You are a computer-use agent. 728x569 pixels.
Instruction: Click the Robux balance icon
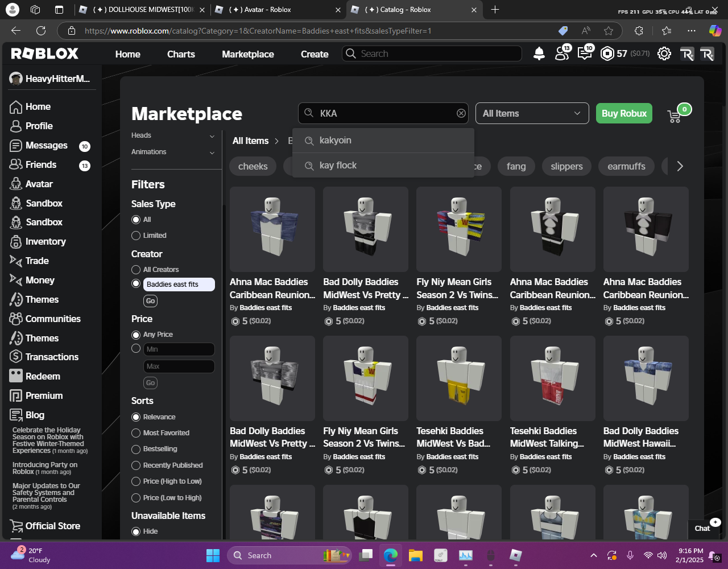pyautogui.click(x=607, y=54)
